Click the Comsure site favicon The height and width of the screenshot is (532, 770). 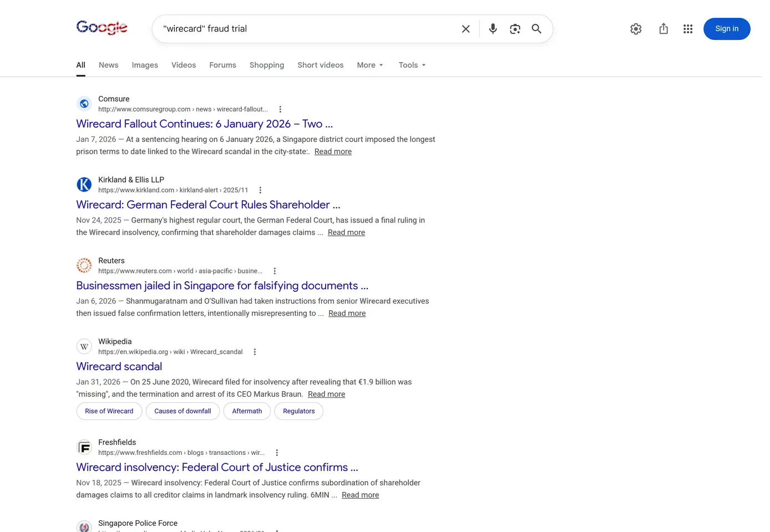coord(84,104)
